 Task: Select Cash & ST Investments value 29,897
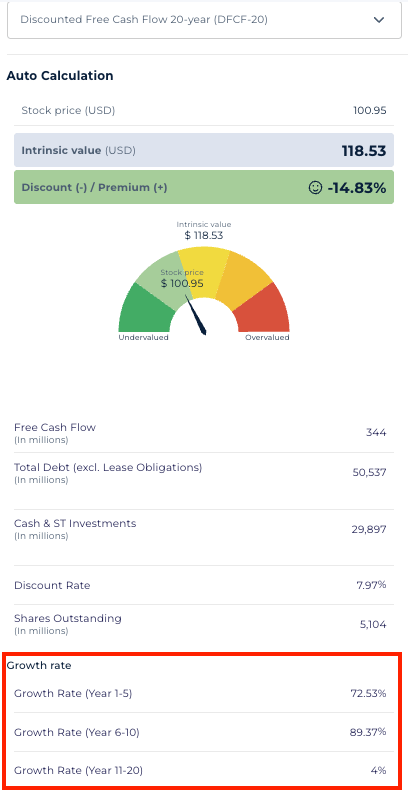369,529
